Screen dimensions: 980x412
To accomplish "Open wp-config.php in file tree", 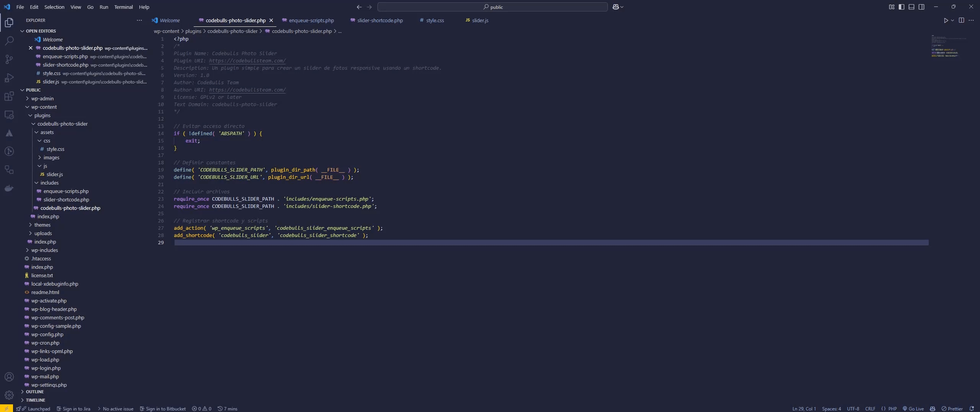I will 47,334.
